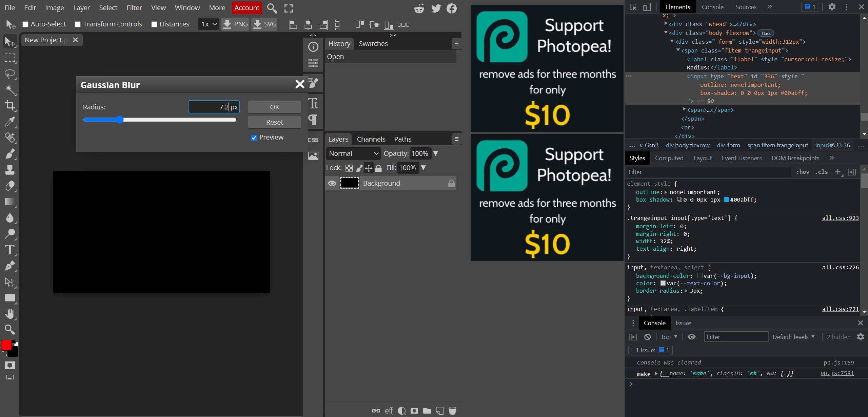Enable the Auto-Select checkbox

pos(25,24)
